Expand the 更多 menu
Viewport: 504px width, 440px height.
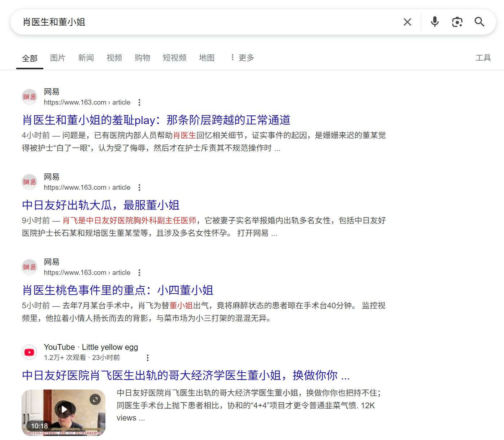point(242,58)
